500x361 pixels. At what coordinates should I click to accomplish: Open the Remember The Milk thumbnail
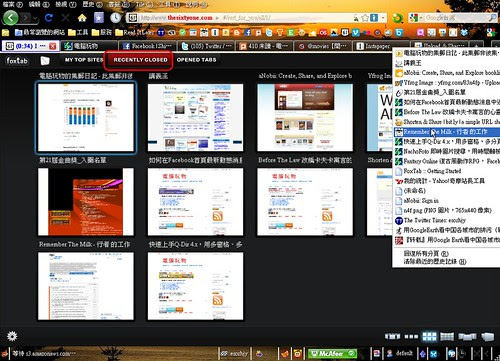pos(86,286)
